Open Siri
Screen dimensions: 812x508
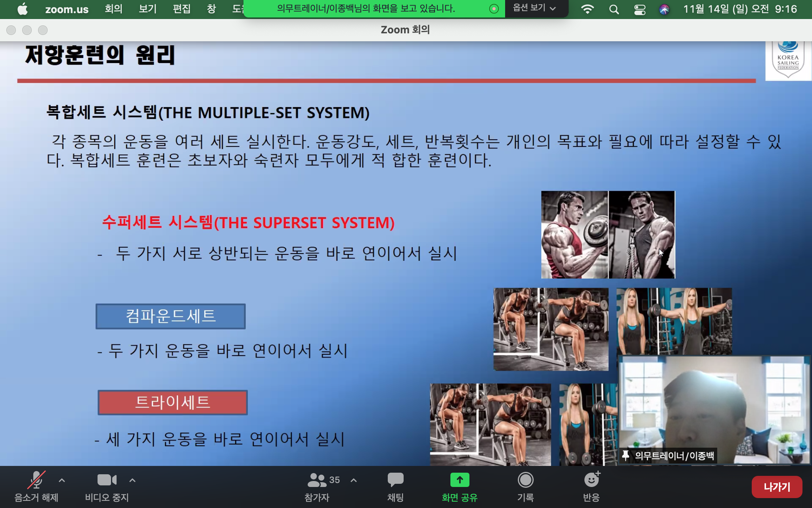click(665, 9)
